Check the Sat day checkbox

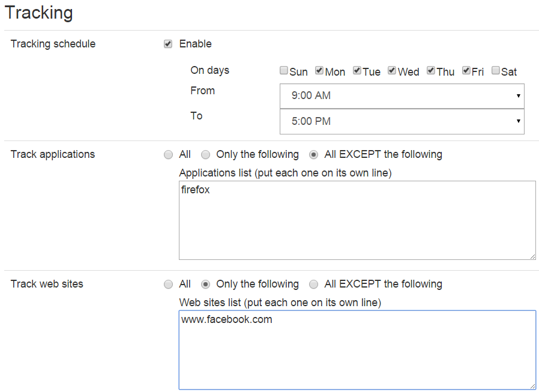(496, 71)
